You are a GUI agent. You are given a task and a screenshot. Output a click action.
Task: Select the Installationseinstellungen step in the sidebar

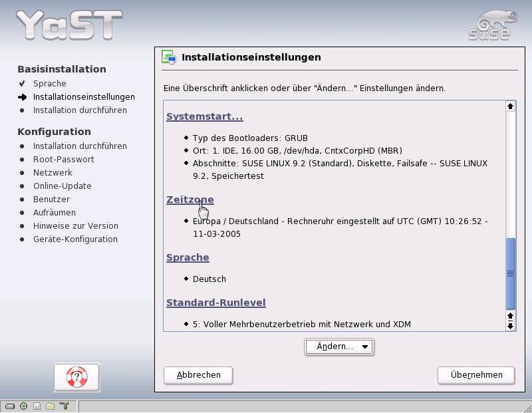(x=84, y=96)
